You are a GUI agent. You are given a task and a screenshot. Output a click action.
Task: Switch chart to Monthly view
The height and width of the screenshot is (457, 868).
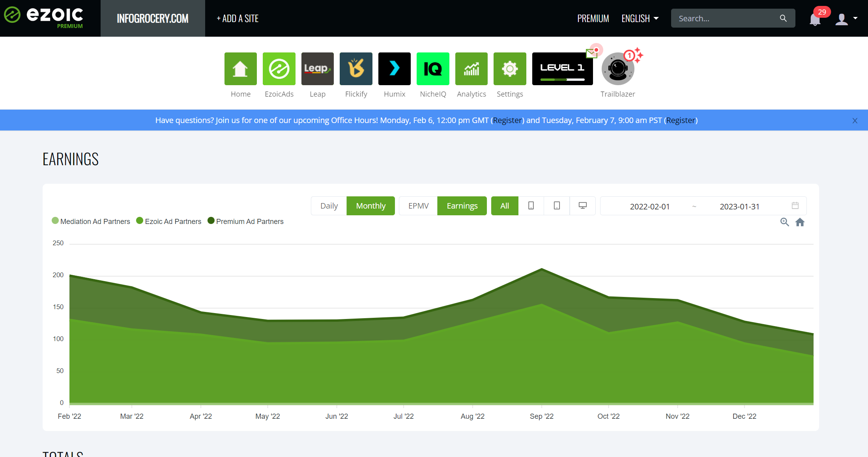click(x=370, y=206)
